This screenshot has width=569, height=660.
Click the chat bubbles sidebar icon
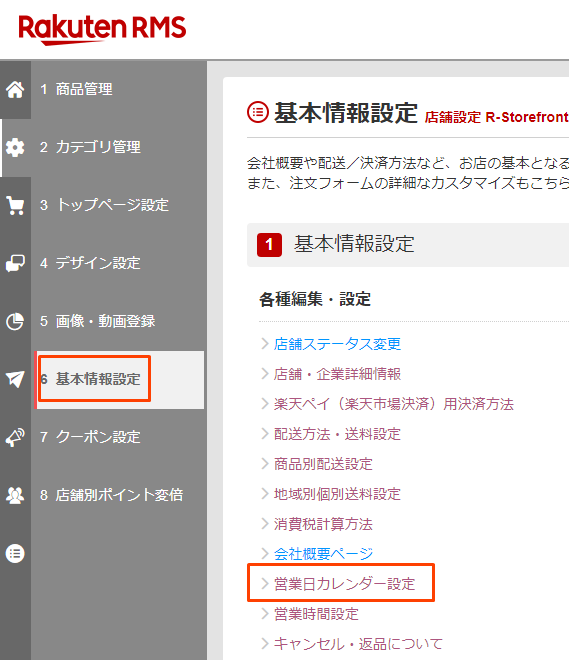15,263
